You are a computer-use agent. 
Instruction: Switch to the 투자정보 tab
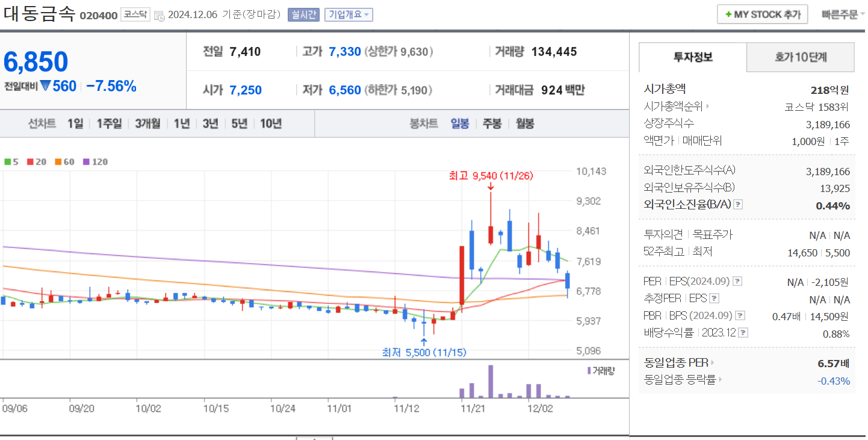693,58
